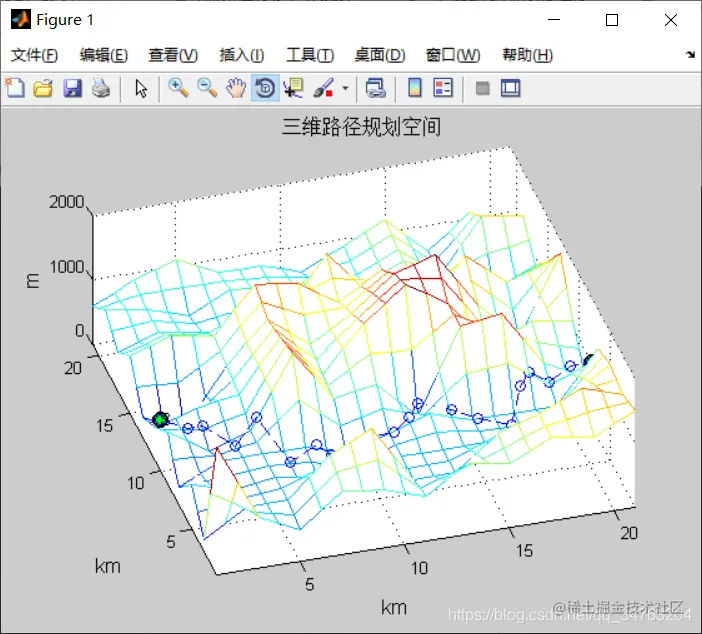This screenshot has width=702, height=634.
Task: Choose the Pan hand tool
Action: pyautogui.click(x=236, y=88)
